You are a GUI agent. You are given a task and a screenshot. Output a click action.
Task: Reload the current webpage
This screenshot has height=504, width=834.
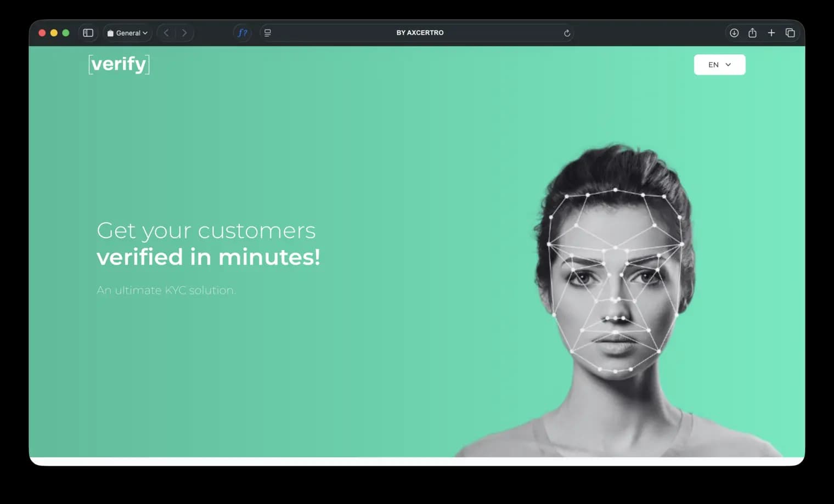click(x=567, y=32)
